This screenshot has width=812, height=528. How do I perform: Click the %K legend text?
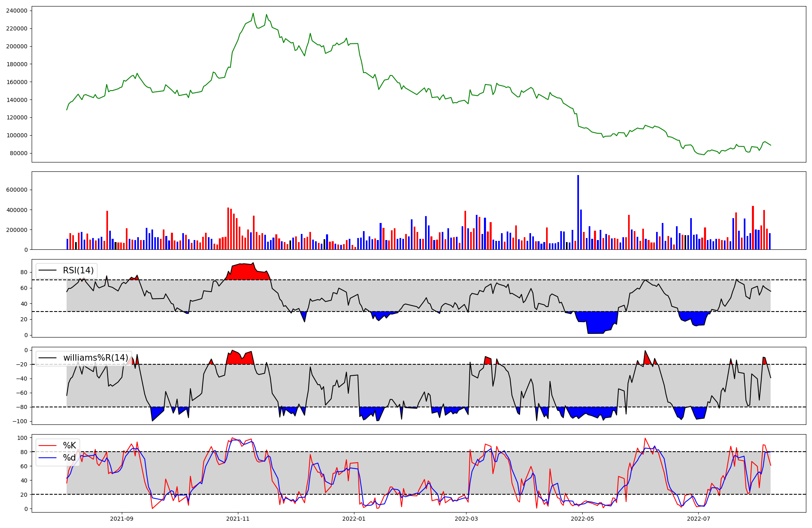pyautogui.click(x=69, y=446)
